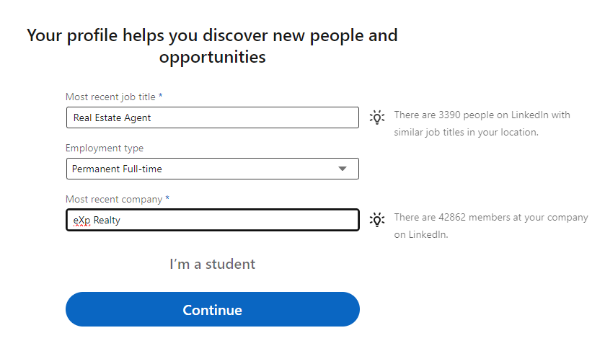605x364 pixels.
Task: Open the Employment type dropdown arrow
Action: 343,169
